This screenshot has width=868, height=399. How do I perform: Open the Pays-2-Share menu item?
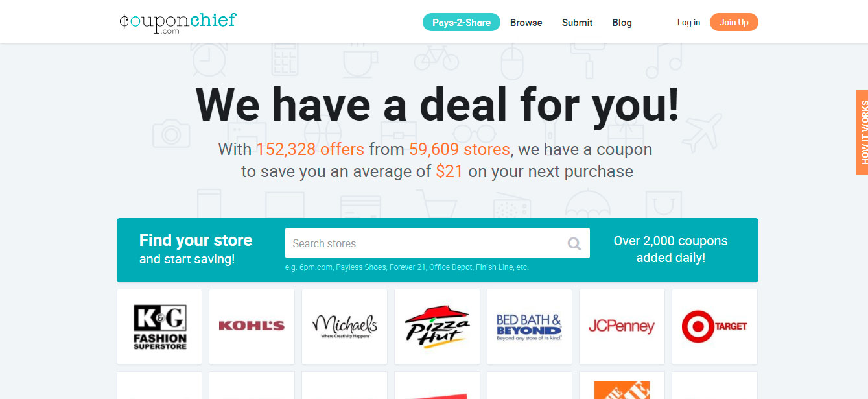(462, 23)
